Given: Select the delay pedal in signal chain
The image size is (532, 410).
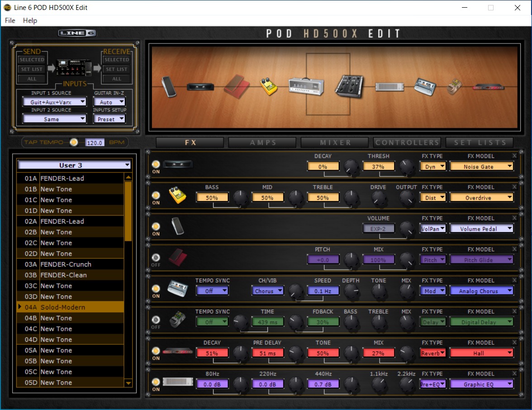Looking at the screenshot, I should coord(455,86).
